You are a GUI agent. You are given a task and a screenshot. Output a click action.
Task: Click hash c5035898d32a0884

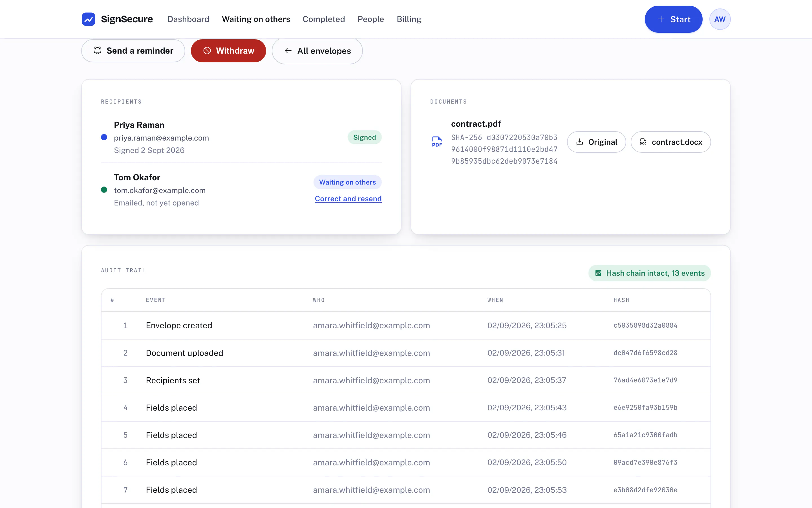(x=646, y=325)
